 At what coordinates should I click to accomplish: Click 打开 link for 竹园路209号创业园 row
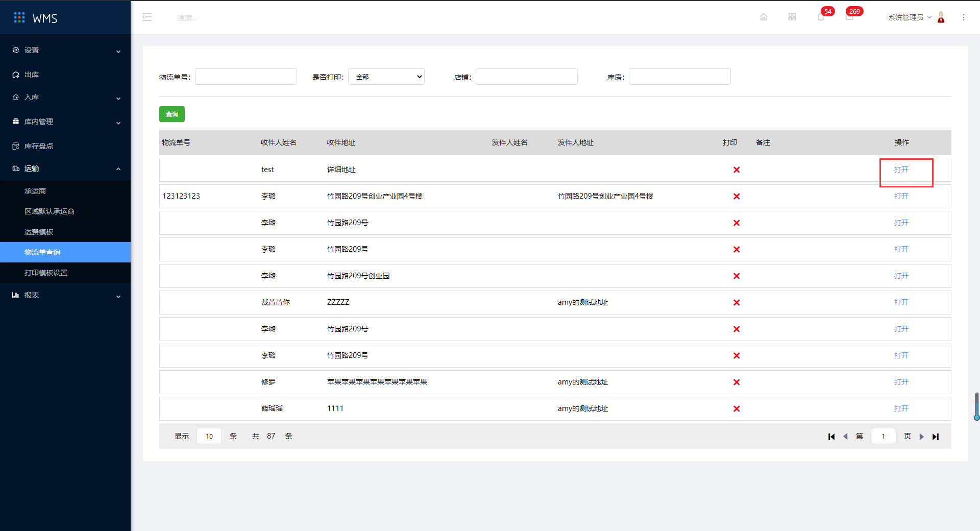(x=901, y=276)
